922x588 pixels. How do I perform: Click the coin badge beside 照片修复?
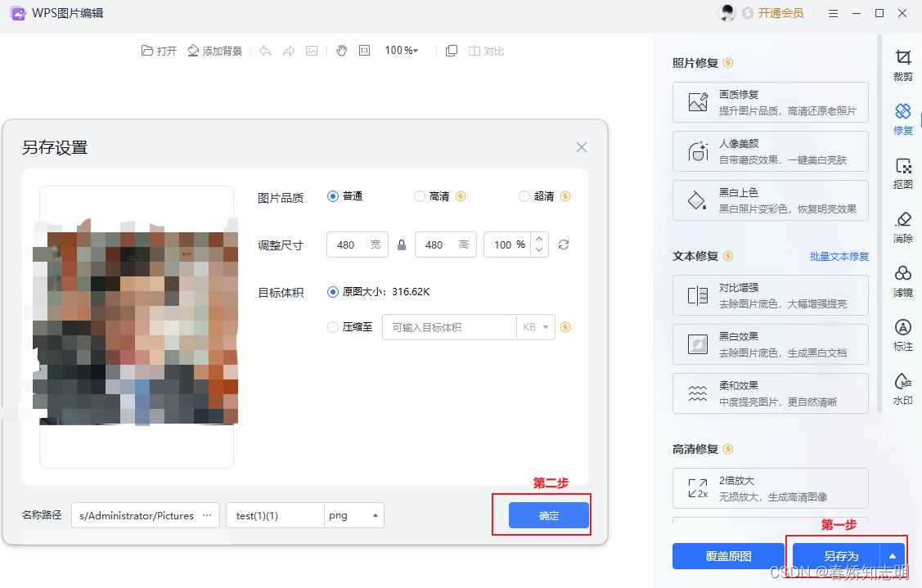[728, 63]
